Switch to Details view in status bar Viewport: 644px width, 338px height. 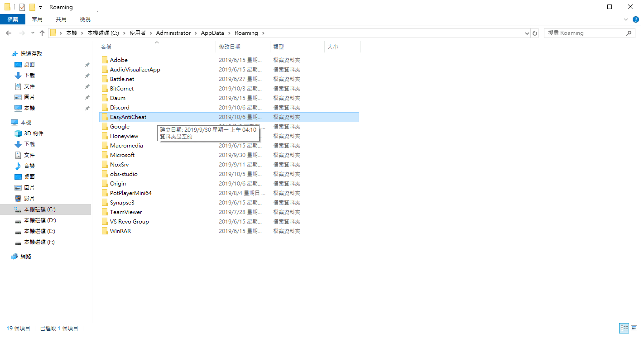click(x=624, y=328)
